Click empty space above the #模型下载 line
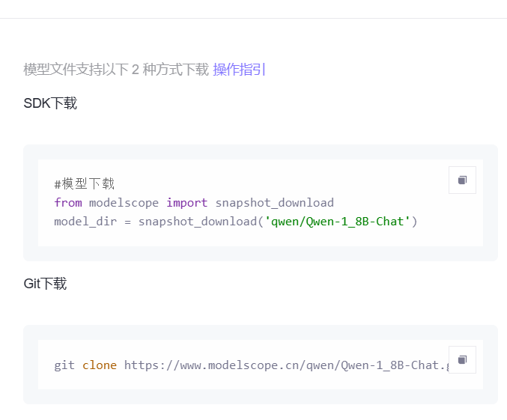507x420 pixels. coord(225,168)
